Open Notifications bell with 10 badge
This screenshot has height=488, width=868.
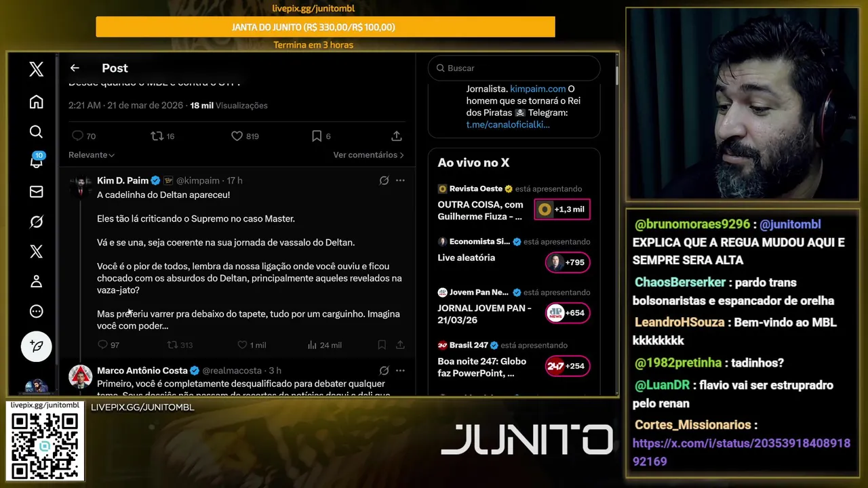(37, 161)
